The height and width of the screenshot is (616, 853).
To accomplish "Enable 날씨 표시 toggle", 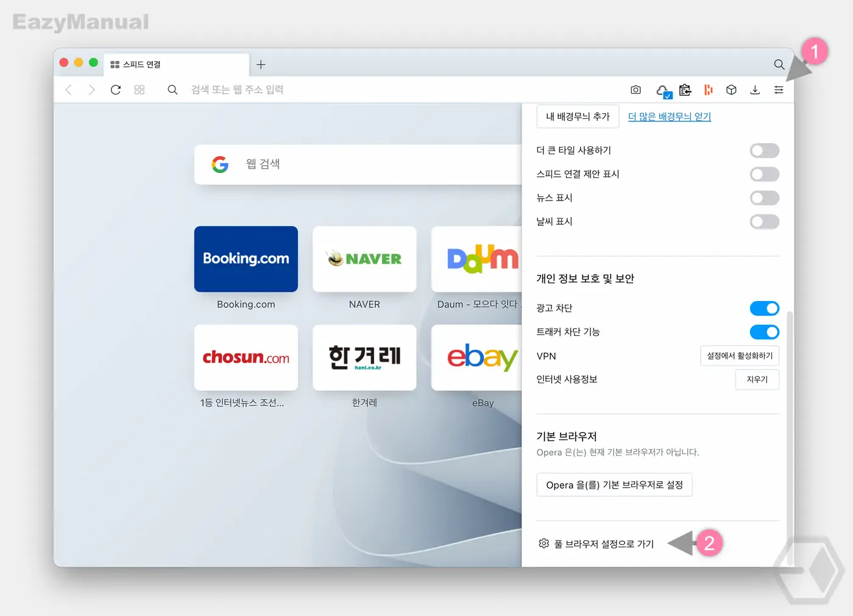I will [x=765, y=222].
